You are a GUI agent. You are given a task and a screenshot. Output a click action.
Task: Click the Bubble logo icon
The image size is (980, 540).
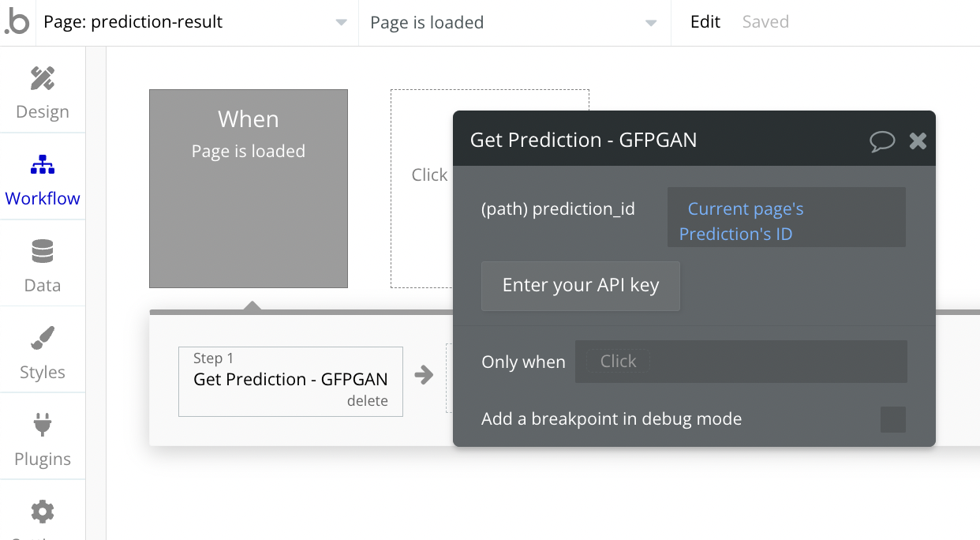coord(17,22)
